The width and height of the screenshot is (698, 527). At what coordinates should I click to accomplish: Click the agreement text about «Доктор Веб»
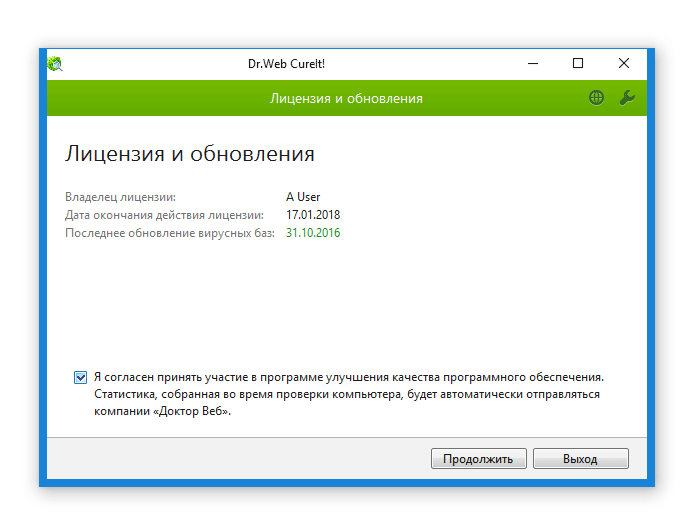pyautogui.click(x=349, y=394)
